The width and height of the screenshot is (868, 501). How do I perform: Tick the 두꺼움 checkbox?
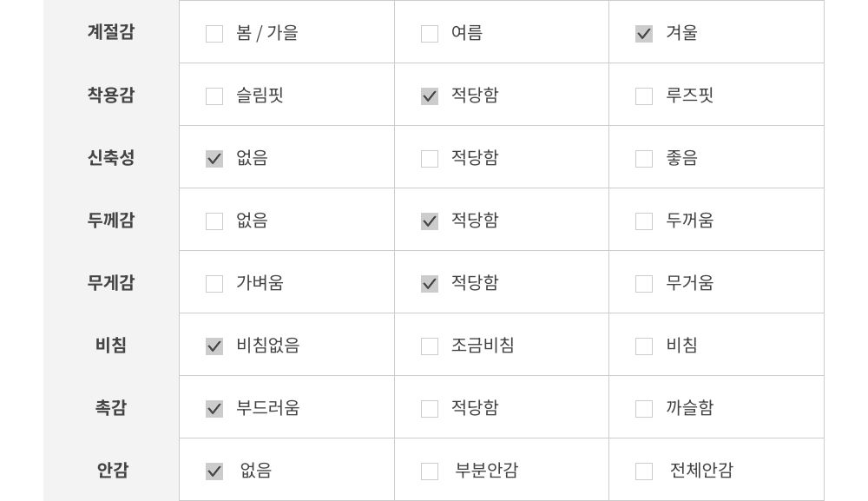click(x=644, y=221)
